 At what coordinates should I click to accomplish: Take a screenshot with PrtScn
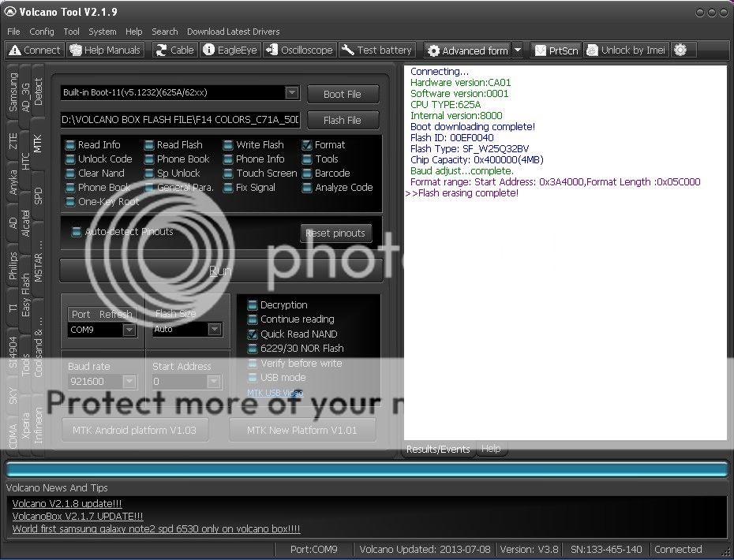[x=556, y=50]
